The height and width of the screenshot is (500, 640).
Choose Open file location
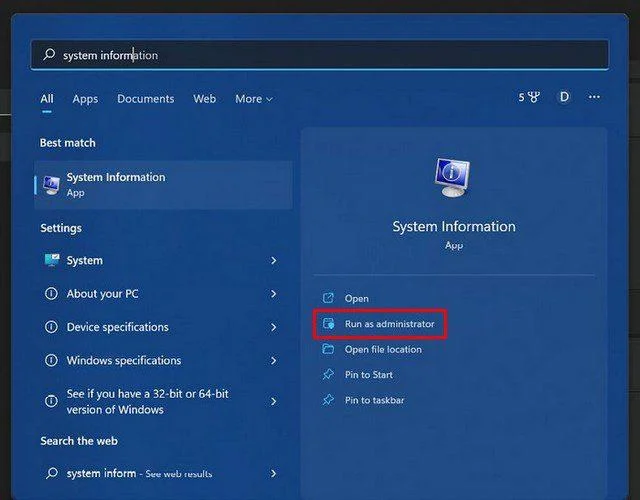[383, 349]
